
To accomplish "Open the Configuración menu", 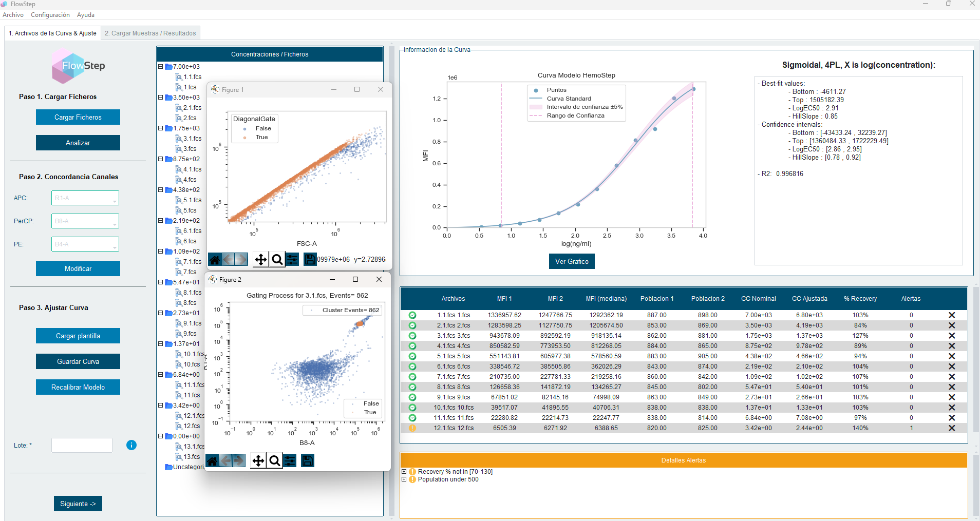I will pos(50,15).
